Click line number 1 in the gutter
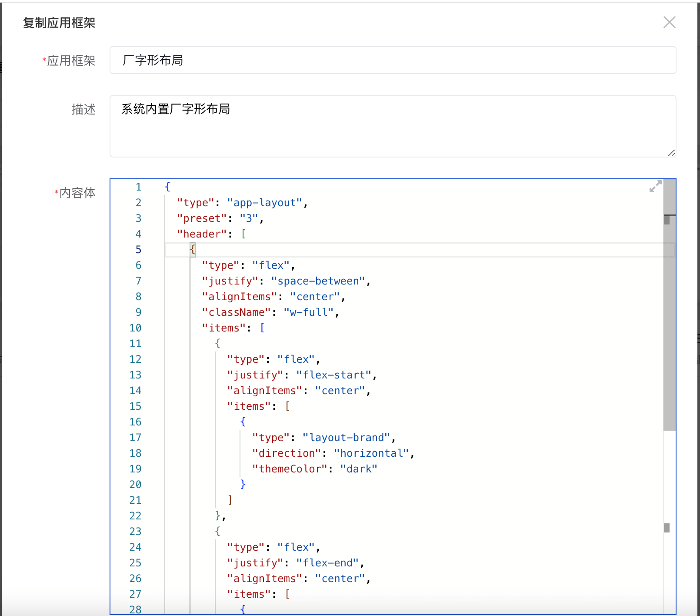The width and height of the screenshot is (700, 616). [138, 187]
